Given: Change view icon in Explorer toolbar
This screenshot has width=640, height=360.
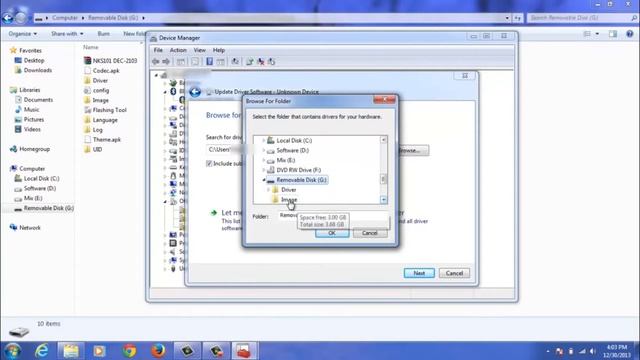Looking at the screenshot, I should pos(587,34).
